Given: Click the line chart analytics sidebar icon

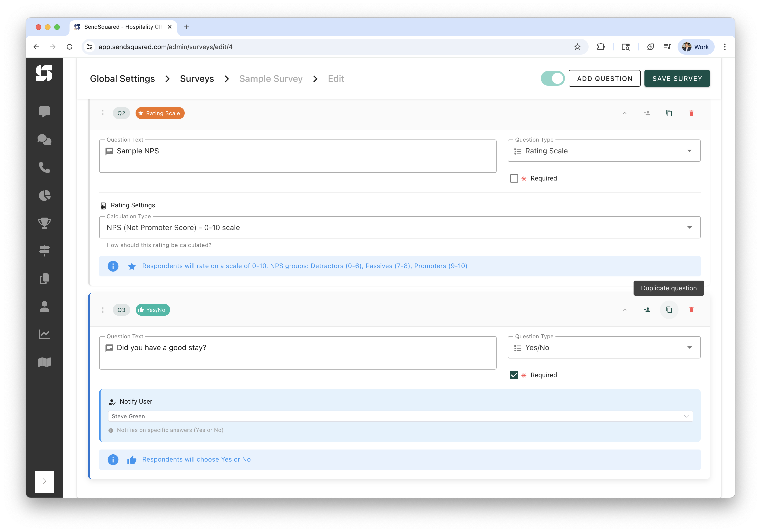Looking at the screenshot, I should (x=44, y=334).
